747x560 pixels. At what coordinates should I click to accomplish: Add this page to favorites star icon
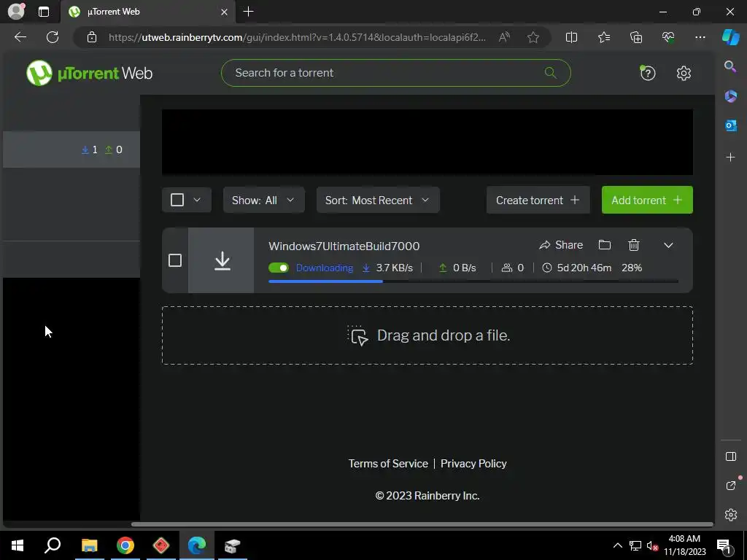[533, 37]
